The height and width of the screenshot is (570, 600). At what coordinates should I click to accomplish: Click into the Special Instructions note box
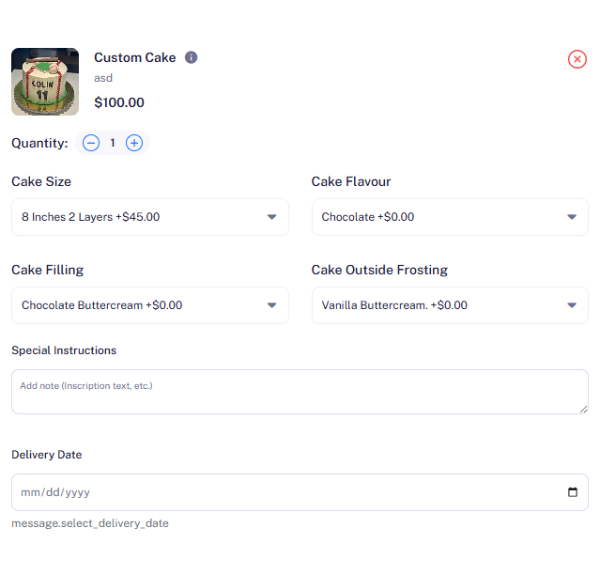click(299, 392)
